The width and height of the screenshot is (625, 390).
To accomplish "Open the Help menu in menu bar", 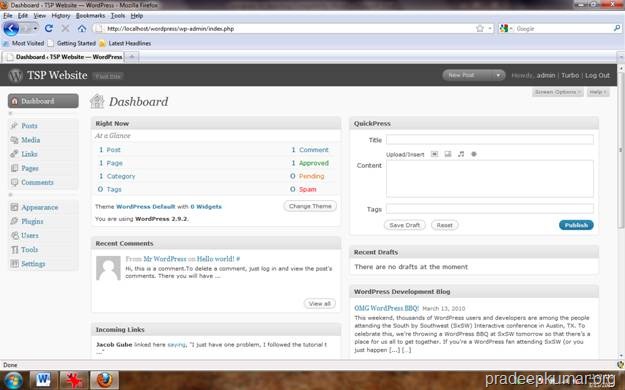I will 137,16.
